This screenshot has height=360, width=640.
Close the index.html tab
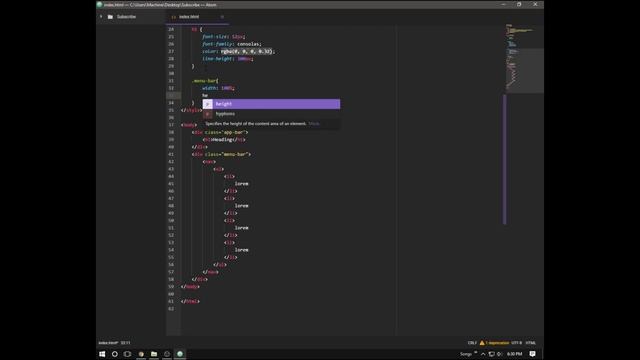click(x=222, y=17)
